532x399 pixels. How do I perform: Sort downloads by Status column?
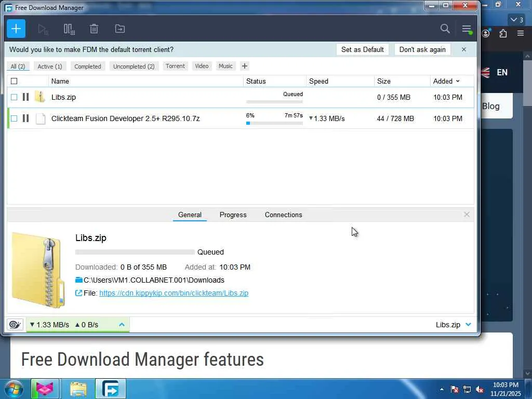click(x=256, y=81)
